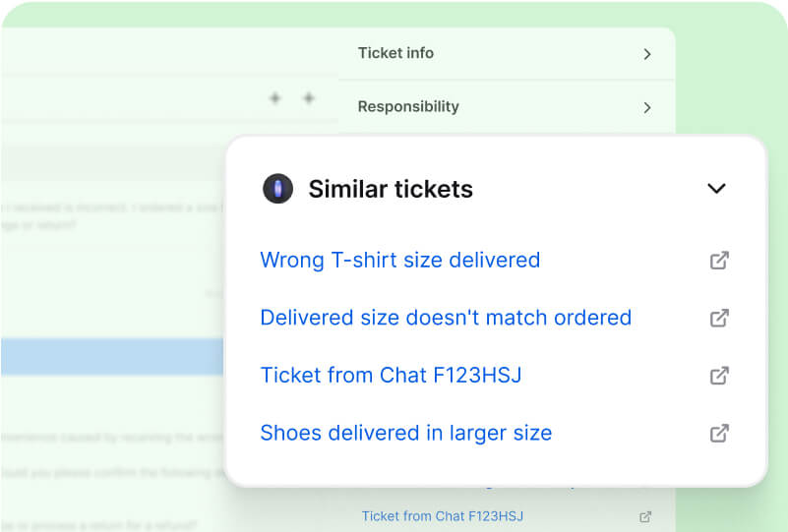The image size is (788, 532).
Task: Click the right sparkle icon in the toolbar
Action: (x=308, y=98)
